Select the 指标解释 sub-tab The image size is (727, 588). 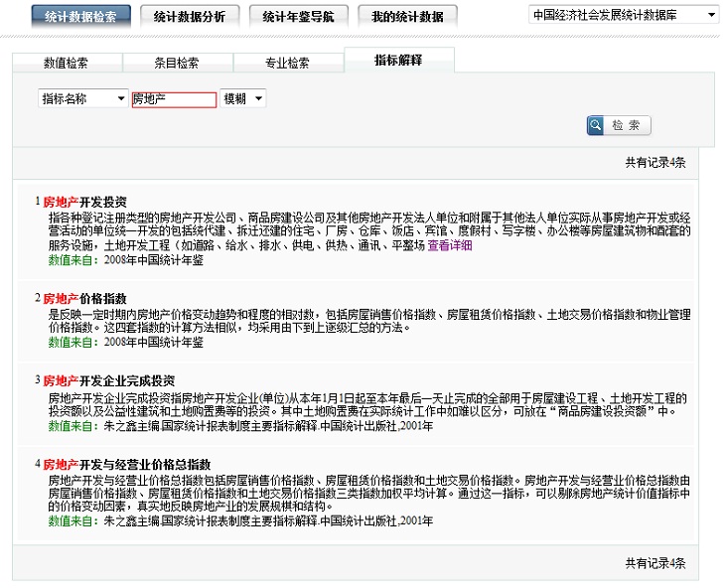[x=398, y=60]
